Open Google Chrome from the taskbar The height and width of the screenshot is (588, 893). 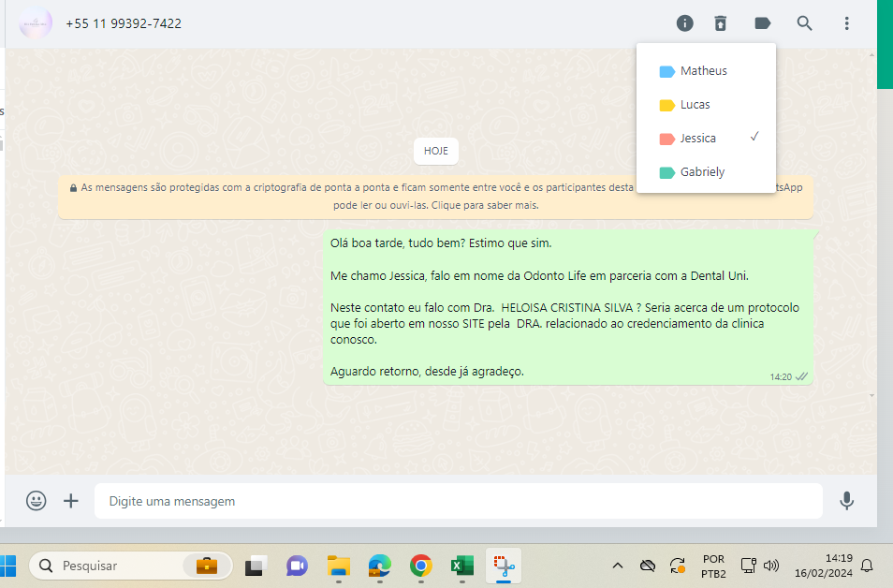[421, 566]
